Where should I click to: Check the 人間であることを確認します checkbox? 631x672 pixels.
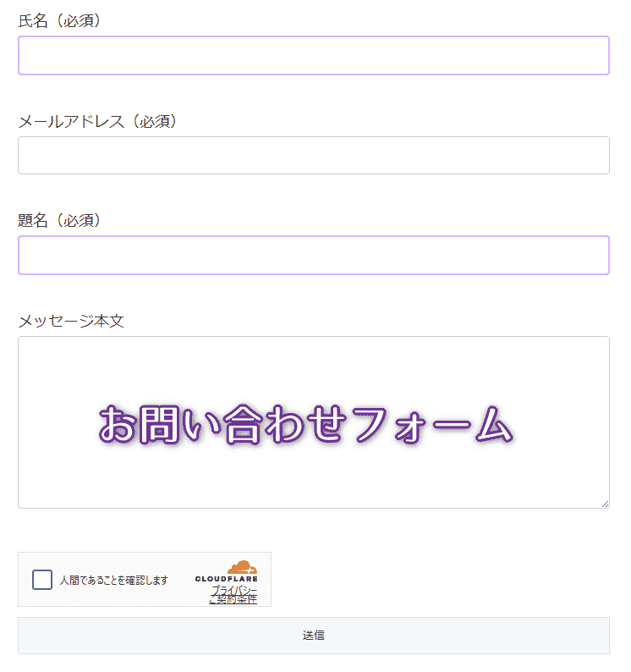[42, 580]
